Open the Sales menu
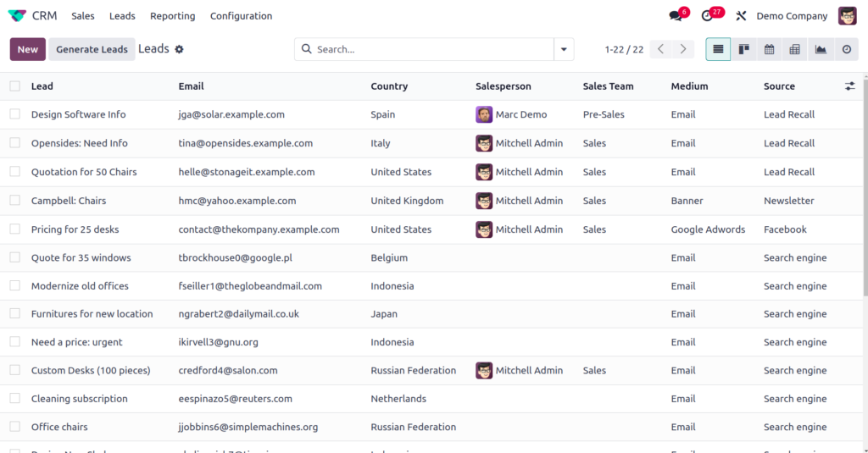 point(83,16)
